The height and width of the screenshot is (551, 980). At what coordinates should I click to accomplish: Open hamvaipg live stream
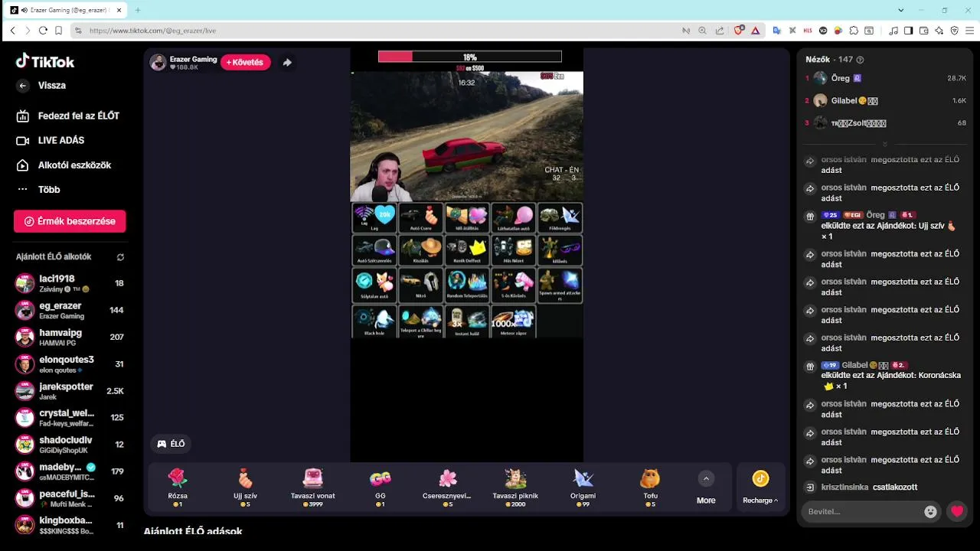(x=70, y=337)
